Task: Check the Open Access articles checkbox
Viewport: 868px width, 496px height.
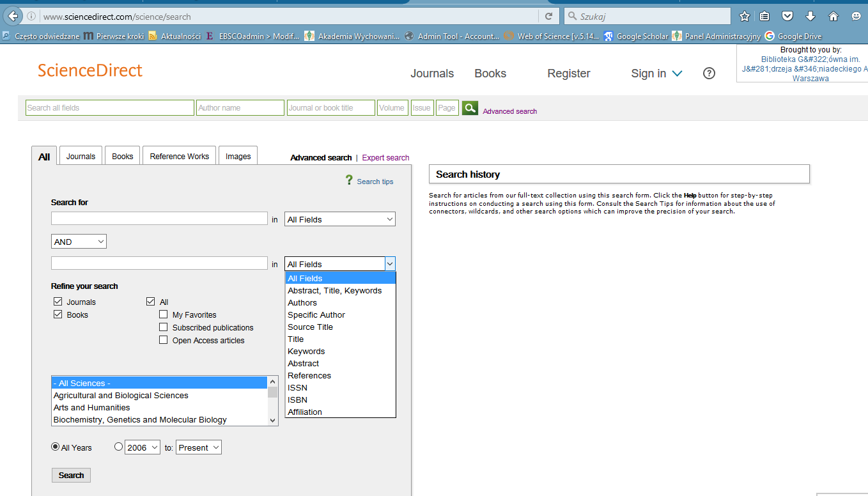Action: click(x=164, y=340)
